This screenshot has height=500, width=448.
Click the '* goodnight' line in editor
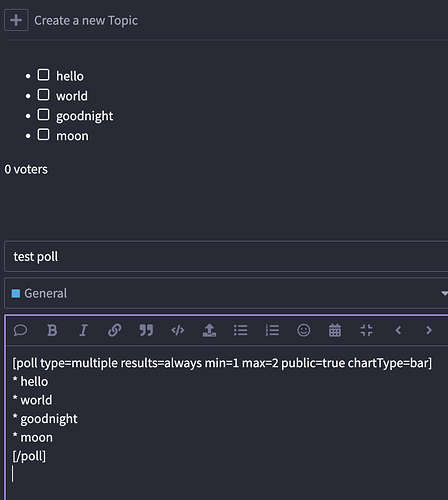pyautogui.click(x=45, y=419)
